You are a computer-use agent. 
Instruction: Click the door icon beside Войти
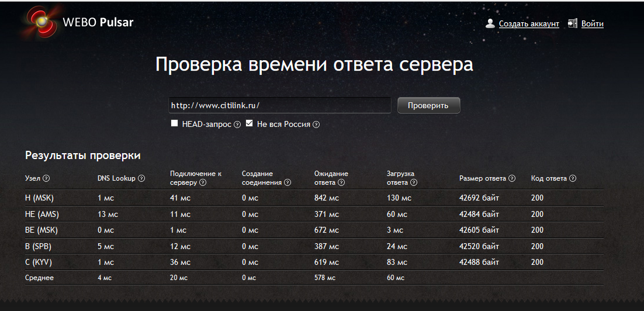pyautogui.click(x=573, y=23)
